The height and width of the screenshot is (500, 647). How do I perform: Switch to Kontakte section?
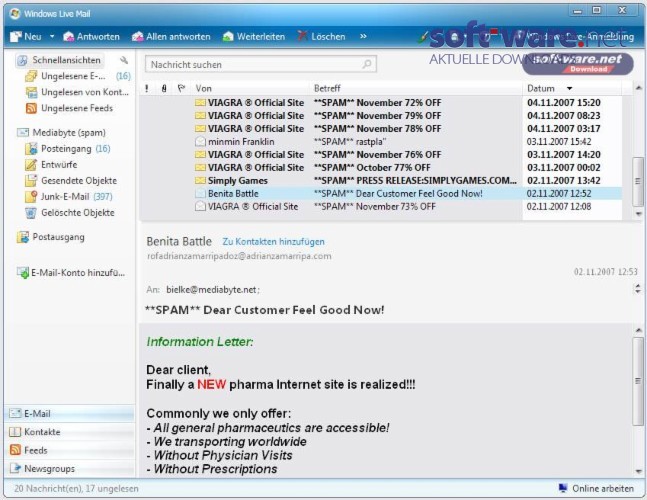[69, 432]
